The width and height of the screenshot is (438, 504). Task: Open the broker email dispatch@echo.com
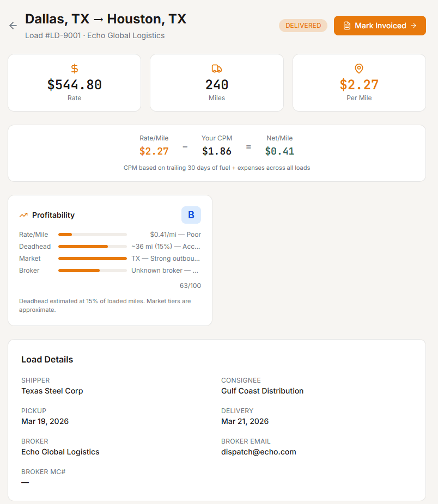(258, 452)
